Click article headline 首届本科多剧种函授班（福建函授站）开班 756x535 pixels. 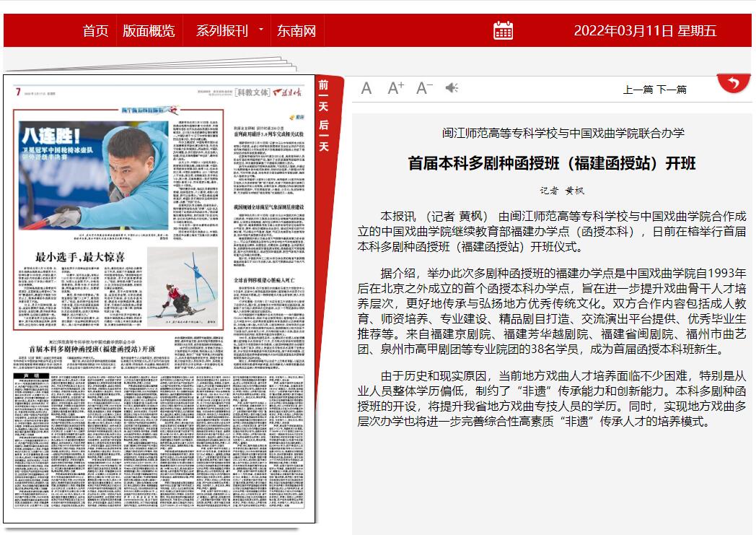click(552, 163)
